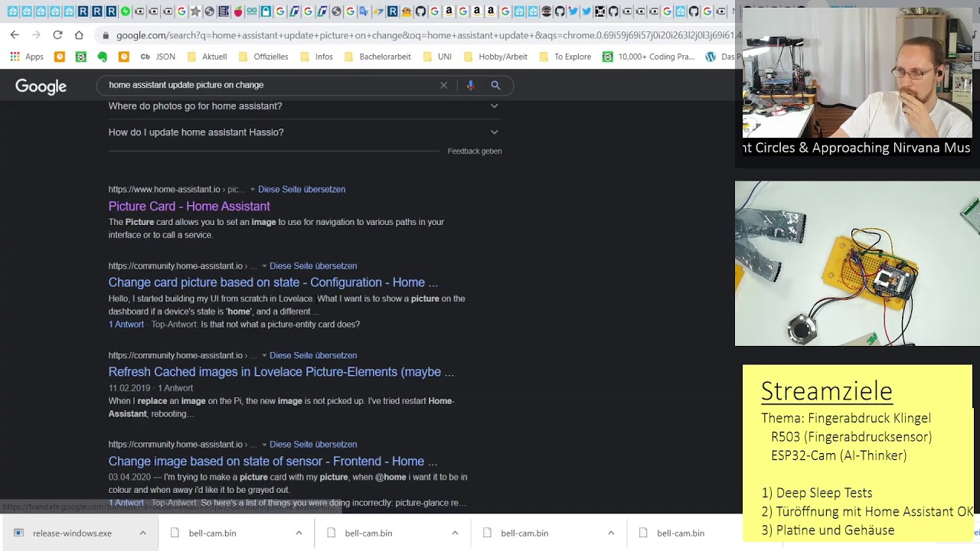Click the browser forward arrow
980x551 pixels.
coord(36,35)
